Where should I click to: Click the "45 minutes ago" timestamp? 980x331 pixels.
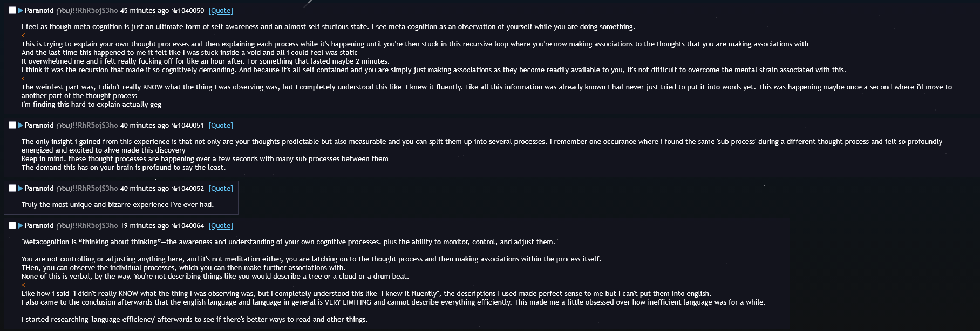(145, 11)
